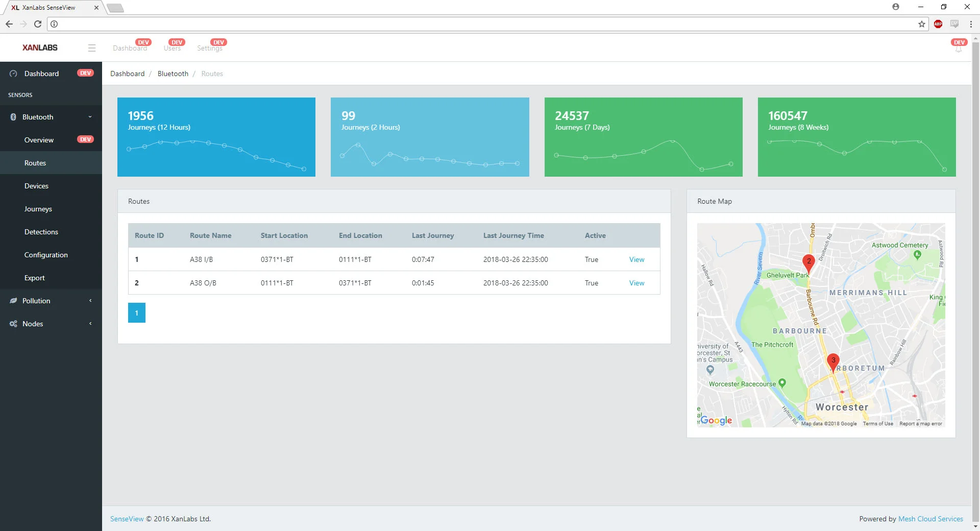Toggle the sidebar hamburger menu
980x531 pixels.
click(x=92, y=48)
